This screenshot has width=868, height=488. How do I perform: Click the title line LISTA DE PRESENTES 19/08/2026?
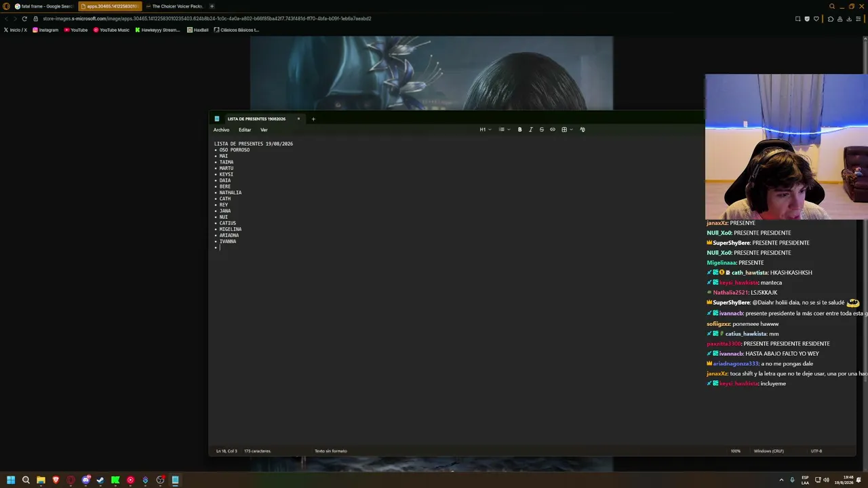pos(254,144)
